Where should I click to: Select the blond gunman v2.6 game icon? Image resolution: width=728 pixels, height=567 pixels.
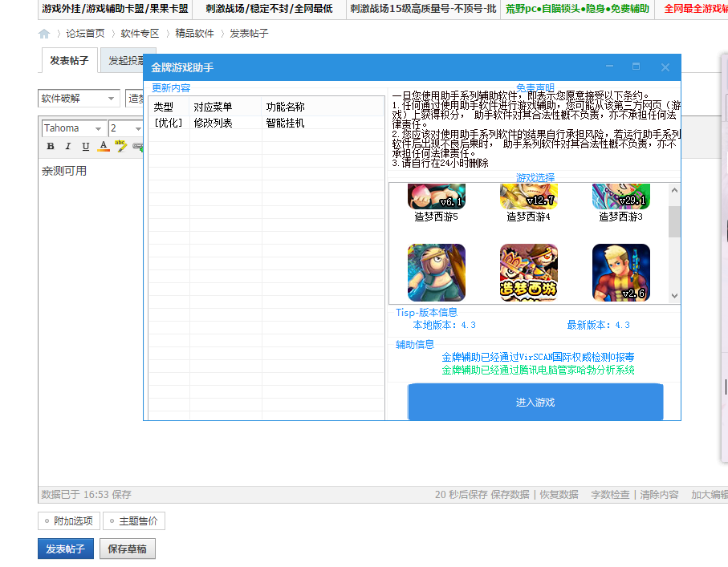pyautogui.click(x=620, y=273)
